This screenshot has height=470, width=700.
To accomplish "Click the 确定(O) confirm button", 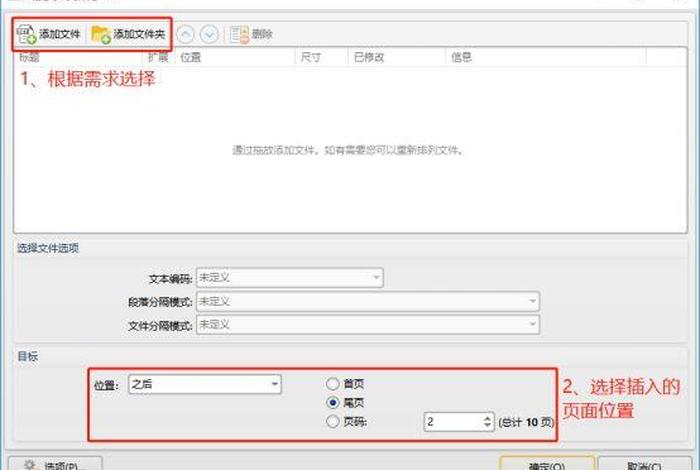I will 547,464.
